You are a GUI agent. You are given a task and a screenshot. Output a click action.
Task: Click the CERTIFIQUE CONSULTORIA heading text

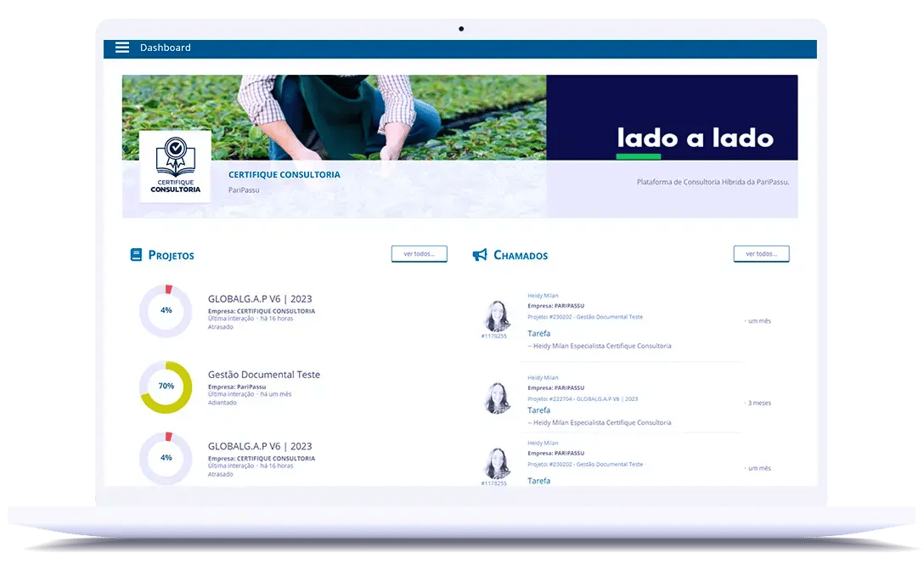[x=284, y=174]
